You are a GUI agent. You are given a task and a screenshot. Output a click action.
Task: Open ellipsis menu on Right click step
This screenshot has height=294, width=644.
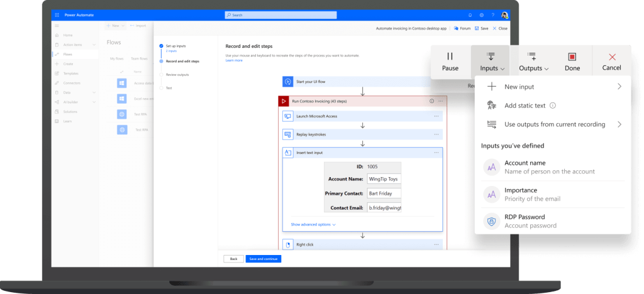point(436,244)
